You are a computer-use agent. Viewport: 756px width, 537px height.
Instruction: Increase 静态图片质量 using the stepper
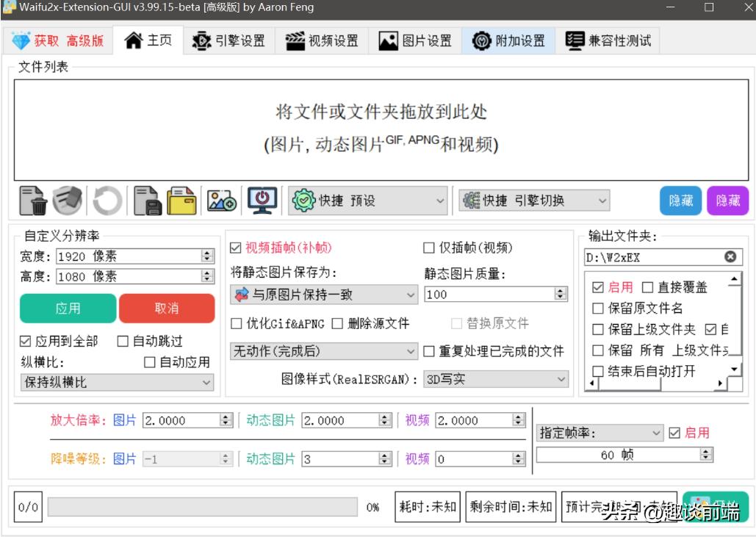tap(561, 289)
